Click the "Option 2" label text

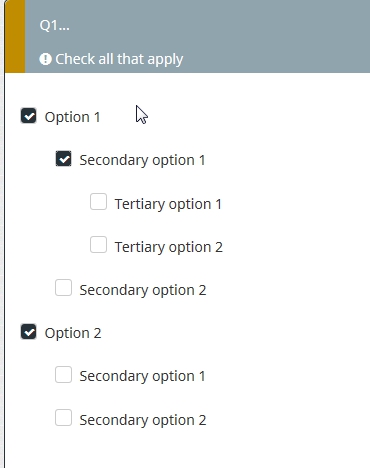(73, 333)
